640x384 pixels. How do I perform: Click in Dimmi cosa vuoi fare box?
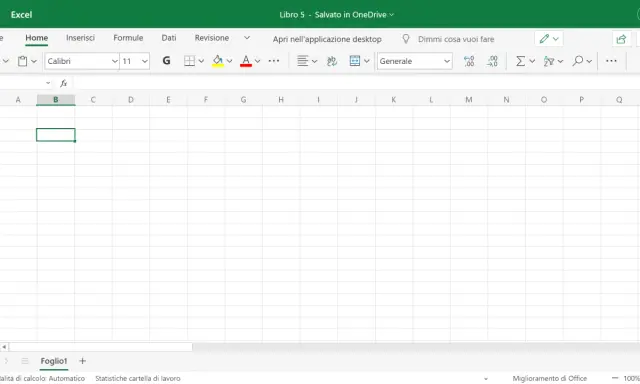[x=456, y=39]
